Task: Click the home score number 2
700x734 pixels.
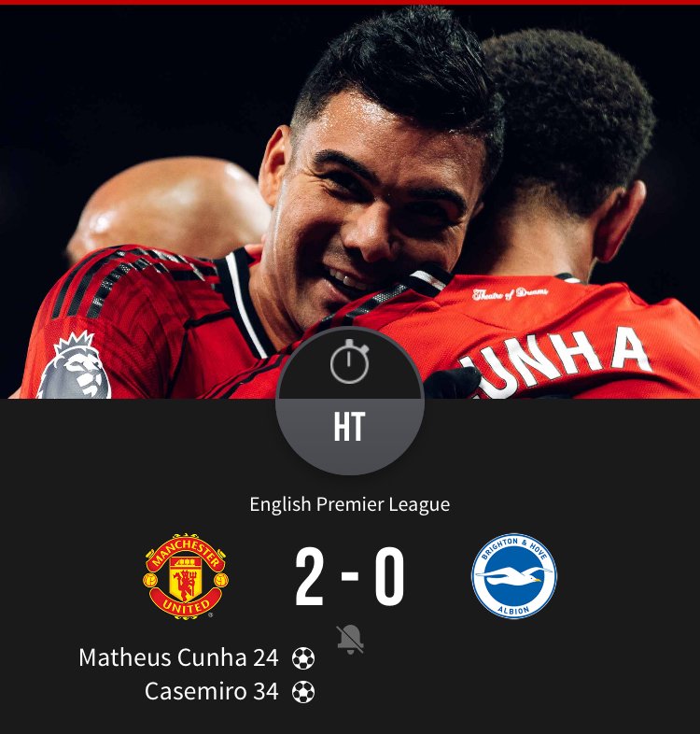Action: 310,577
